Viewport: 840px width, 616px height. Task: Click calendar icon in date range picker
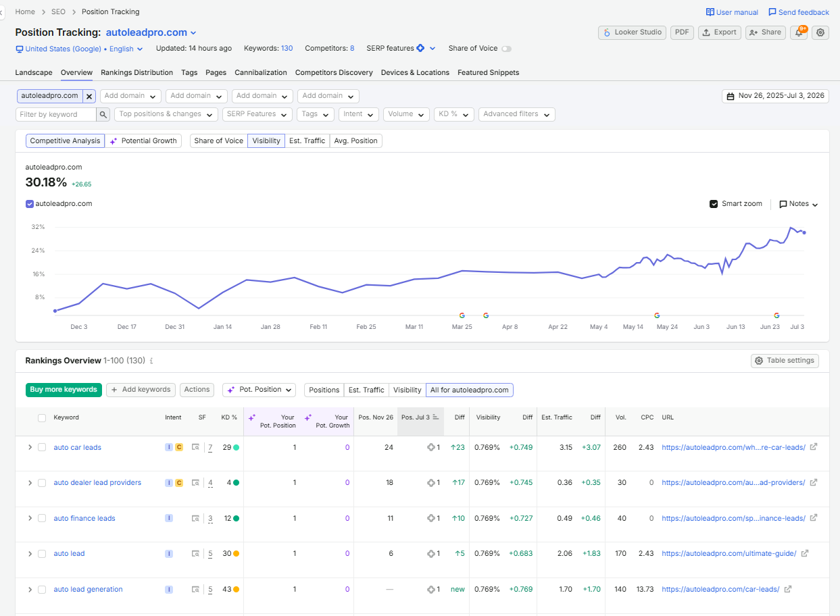tap(731, 97)
